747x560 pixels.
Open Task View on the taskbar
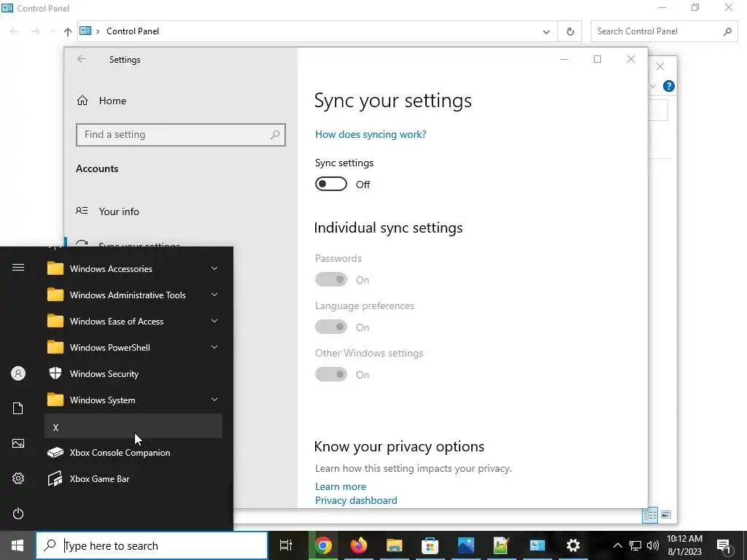285,545
